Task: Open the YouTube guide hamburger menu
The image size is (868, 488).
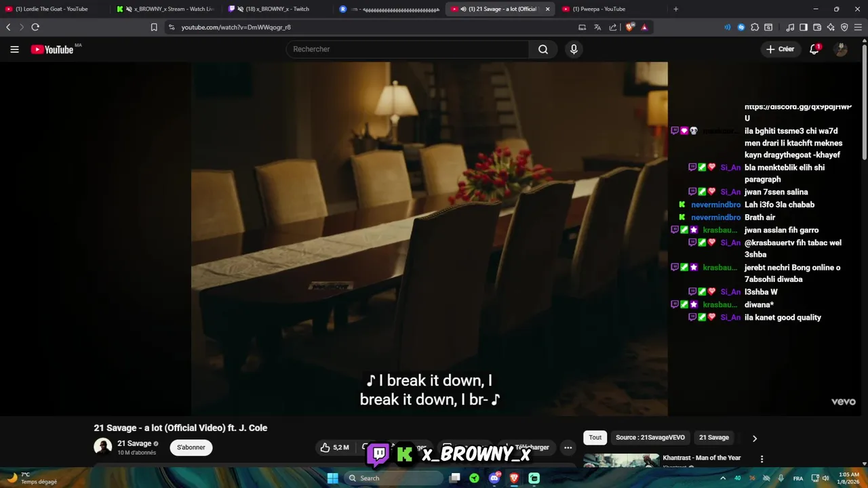Action: (14, 49)
